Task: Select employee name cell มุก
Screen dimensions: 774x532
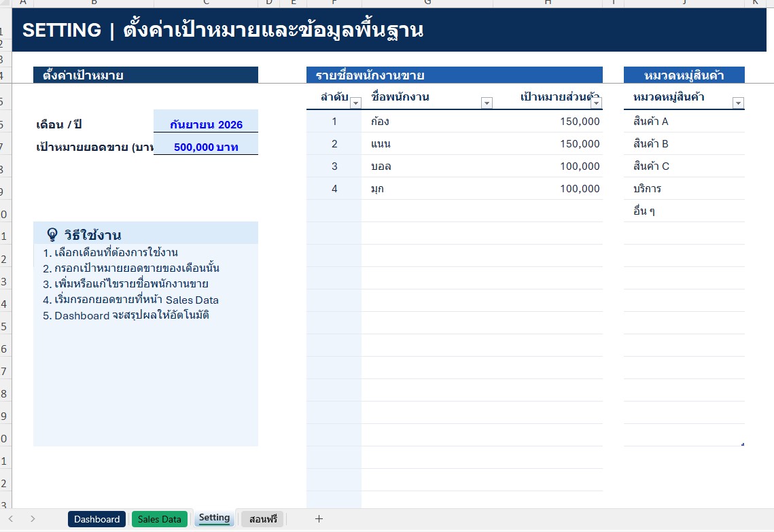Action: tap(427, 188)
